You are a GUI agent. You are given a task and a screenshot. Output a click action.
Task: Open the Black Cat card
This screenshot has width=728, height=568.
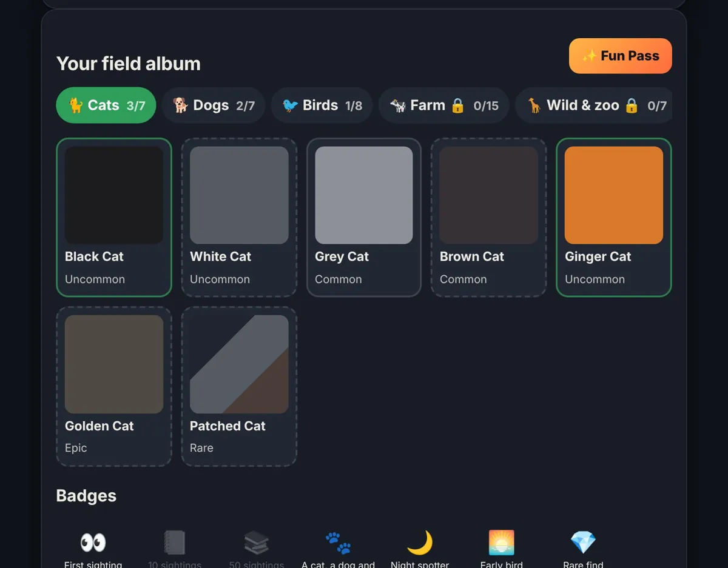(x=114, y=217)
